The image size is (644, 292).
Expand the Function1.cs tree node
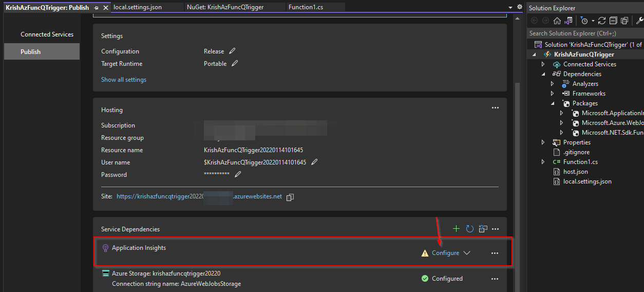[543, 162]
